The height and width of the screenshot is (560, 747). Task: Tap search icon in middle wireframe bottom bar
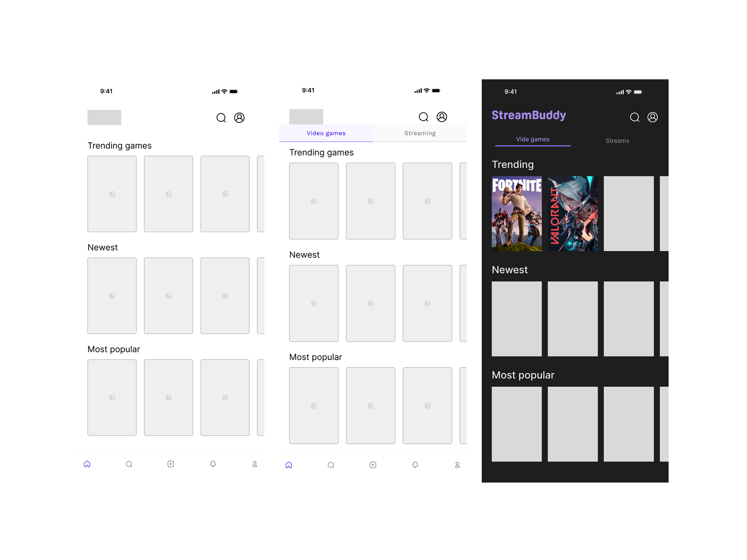point(331,465)
